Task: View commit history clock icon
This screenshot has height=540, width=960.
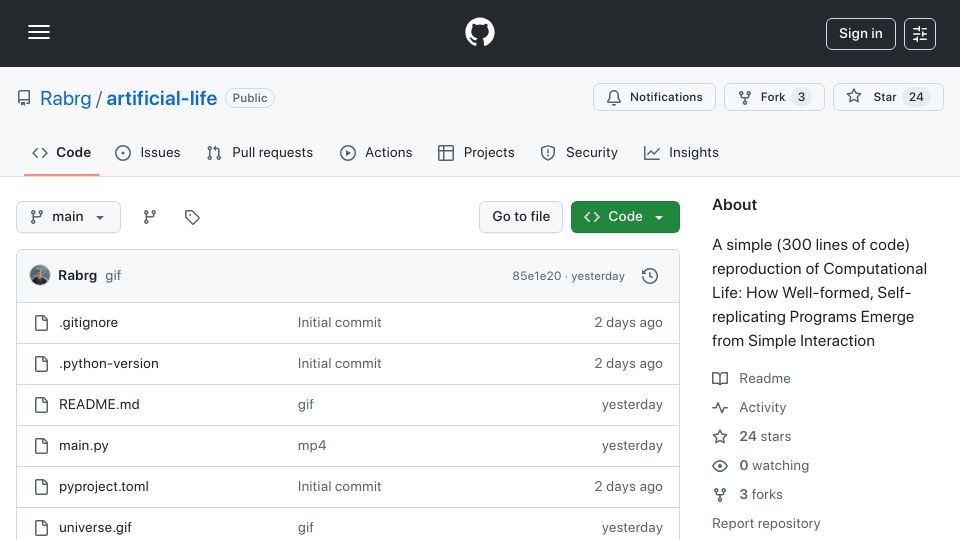Action: [650, 276]
